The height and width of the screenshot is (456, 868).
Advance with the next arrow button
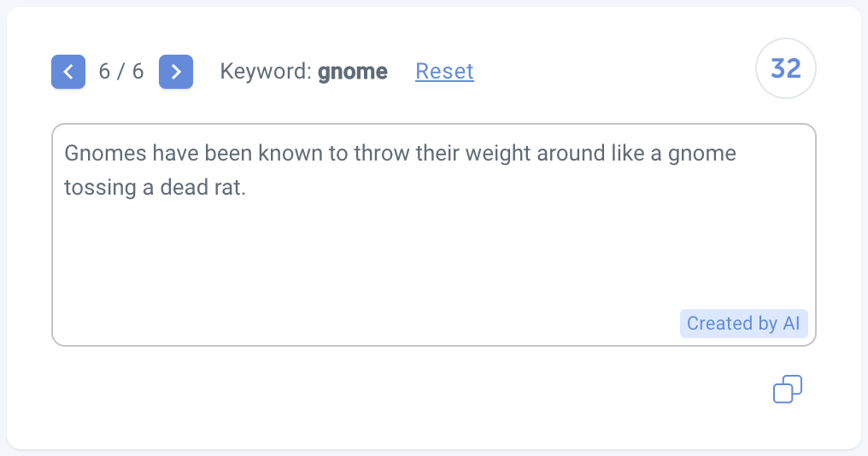pos(175,72)
